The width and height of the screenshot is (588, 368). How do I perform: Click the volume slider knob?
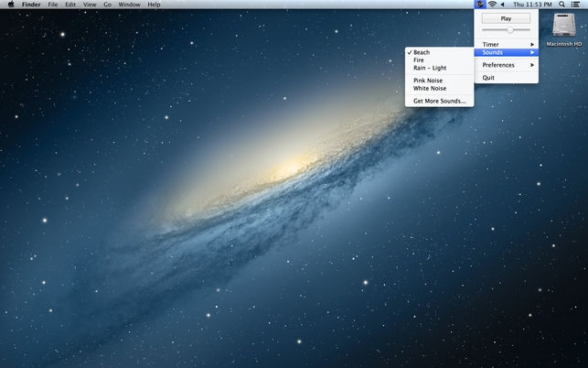coord(509,30)
